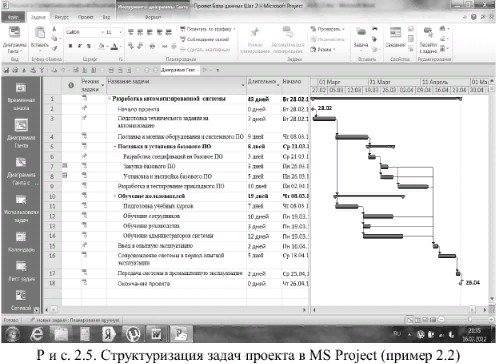496x364 pixels.
Task: Open the task name column filter dropdown
Action: pyautogui.click(x=243, y=85)
